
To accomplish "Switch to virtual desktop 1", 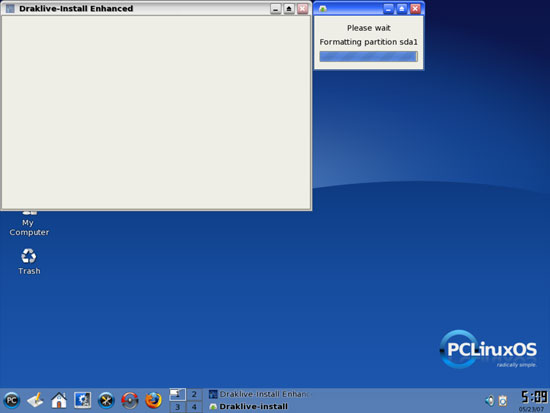I will tap(177, 394).
